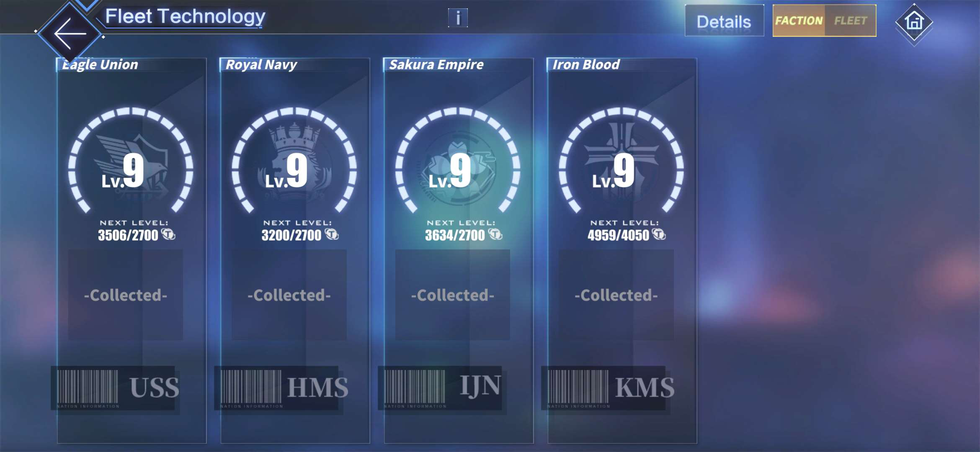
Task: Click the tech point coin beside 3200/2700
Action: [x=332, y=234]
